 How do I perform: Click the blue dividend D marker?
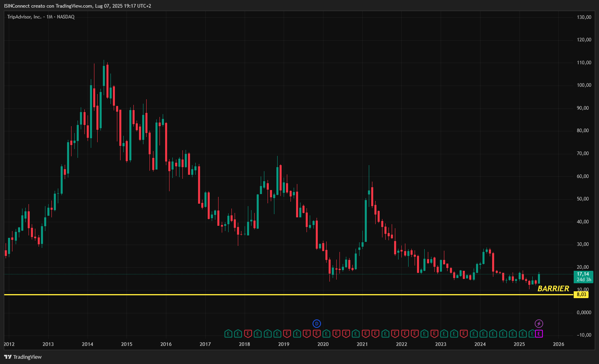(x=317, y=323)
